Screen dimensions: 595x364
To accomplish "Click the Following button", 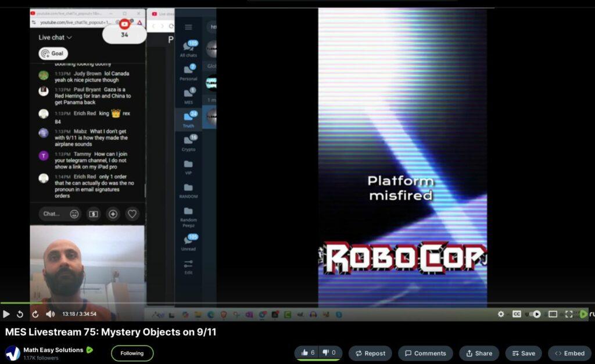I will pos(132,353).
